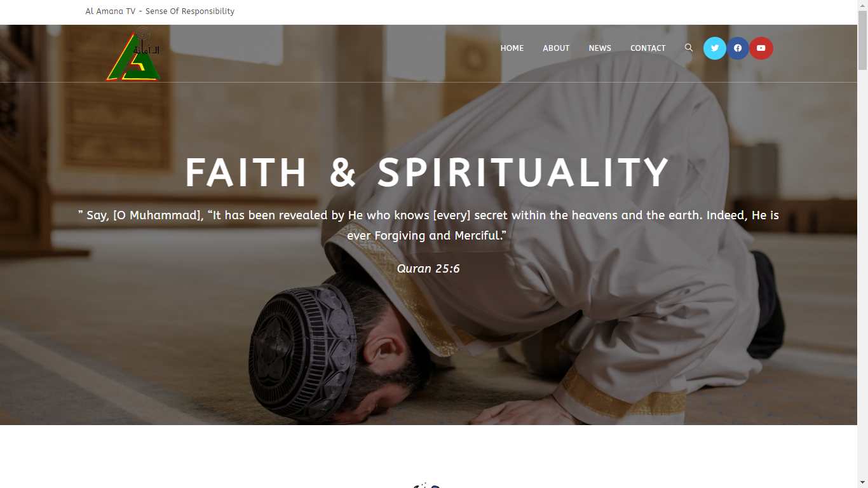Click the white section beneath the hero image
Screen dimensions: 868x488
tap(428, 452)
